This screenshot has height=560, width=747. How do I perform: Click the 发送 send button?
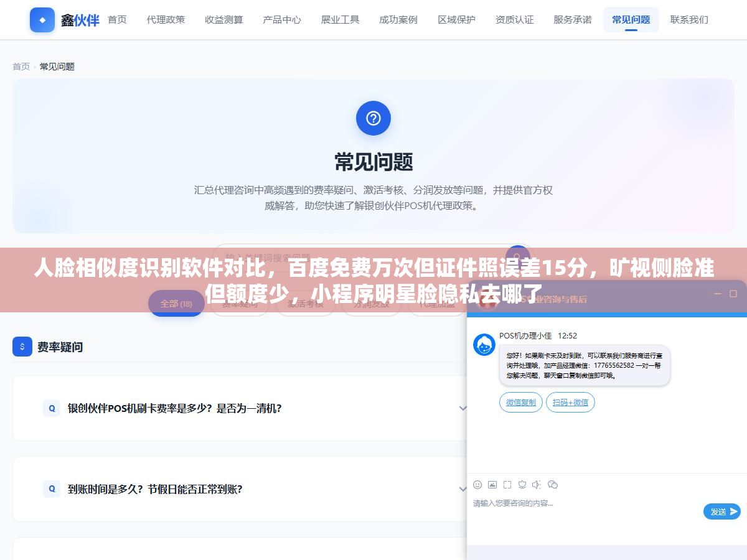point(722,511)
